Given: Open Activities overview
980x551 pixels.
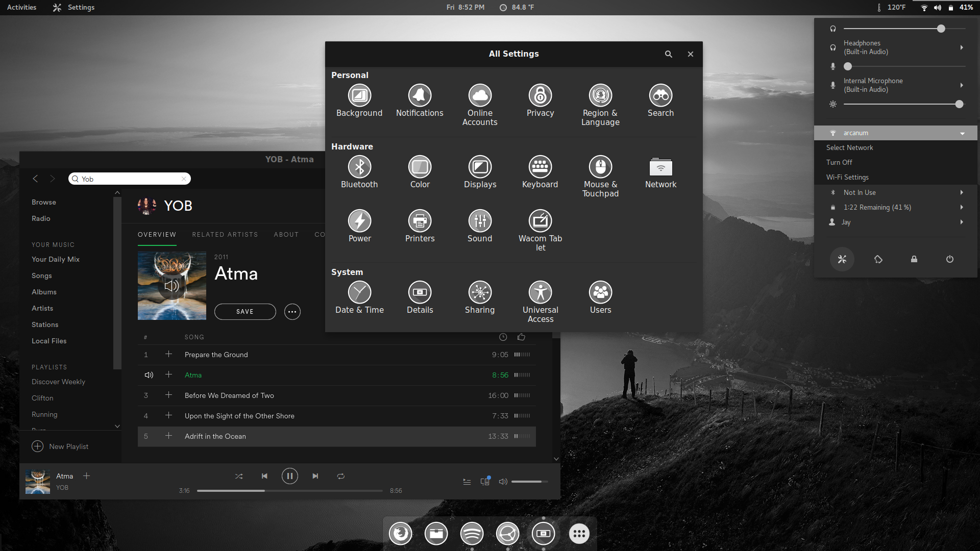Looking at the screenshot, I should [21, 7].
